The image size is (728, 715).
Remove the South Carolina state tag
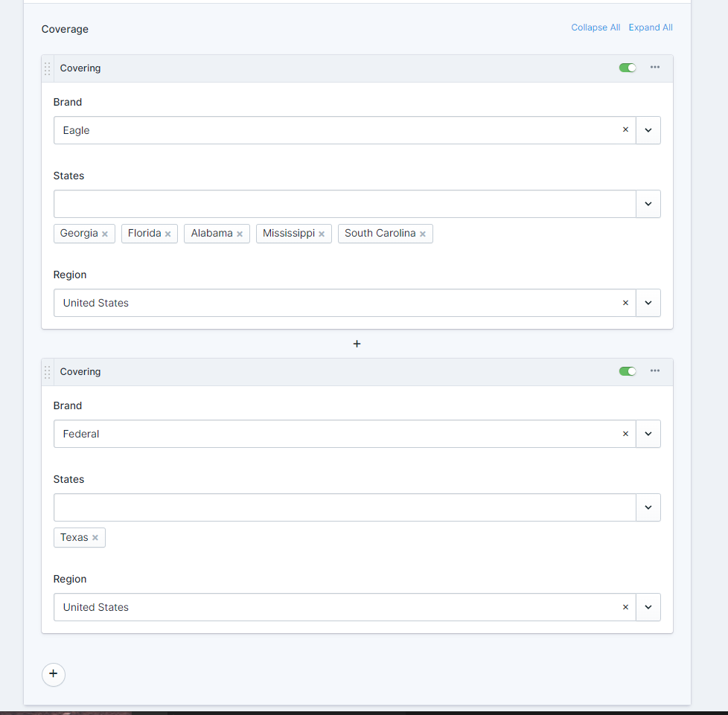[x=423, y=234]
